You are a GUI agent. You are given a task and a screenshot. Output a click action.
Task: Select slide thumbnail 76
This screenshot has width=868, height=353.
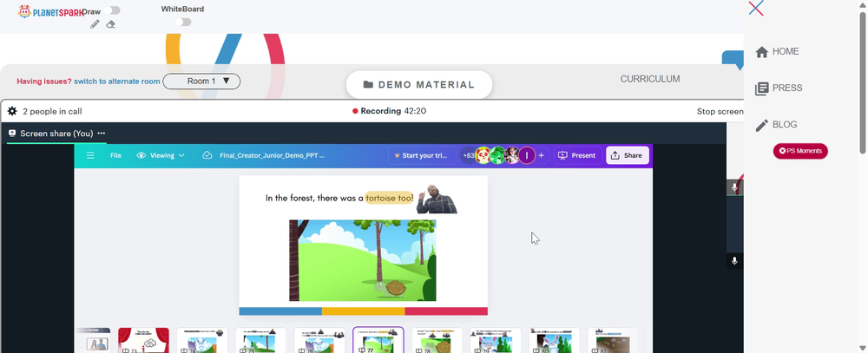pyautogui.click(x=319, y=340)
